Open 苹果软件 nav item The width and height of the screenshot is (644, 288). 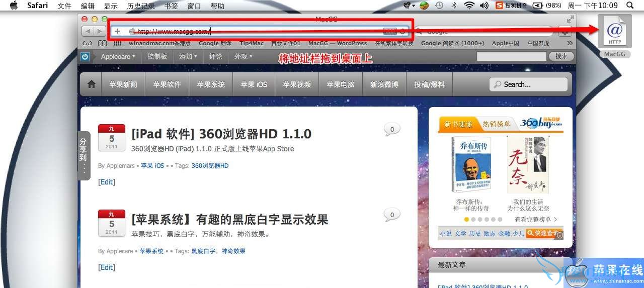coord(167,84)
